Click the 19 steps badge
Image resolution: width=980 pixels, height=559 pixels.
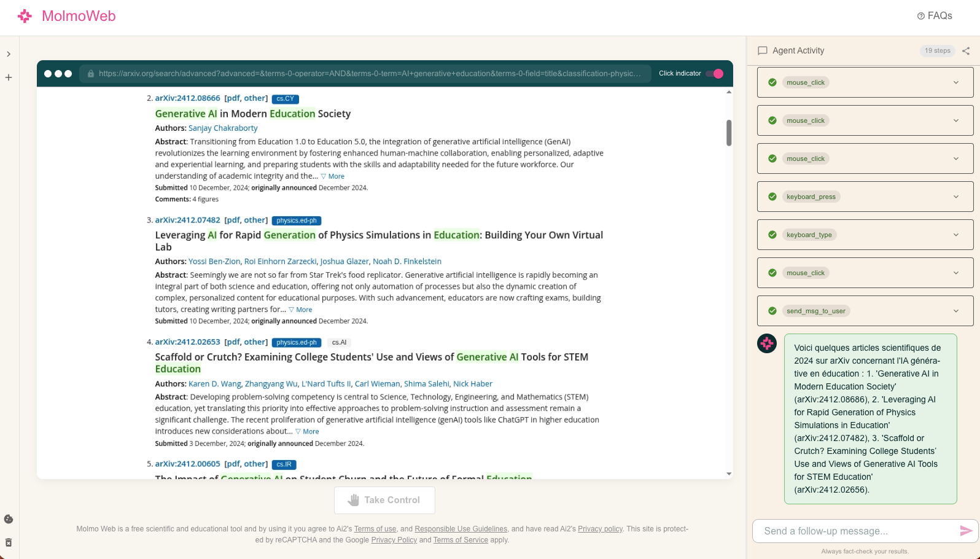[x=937, y=51]
